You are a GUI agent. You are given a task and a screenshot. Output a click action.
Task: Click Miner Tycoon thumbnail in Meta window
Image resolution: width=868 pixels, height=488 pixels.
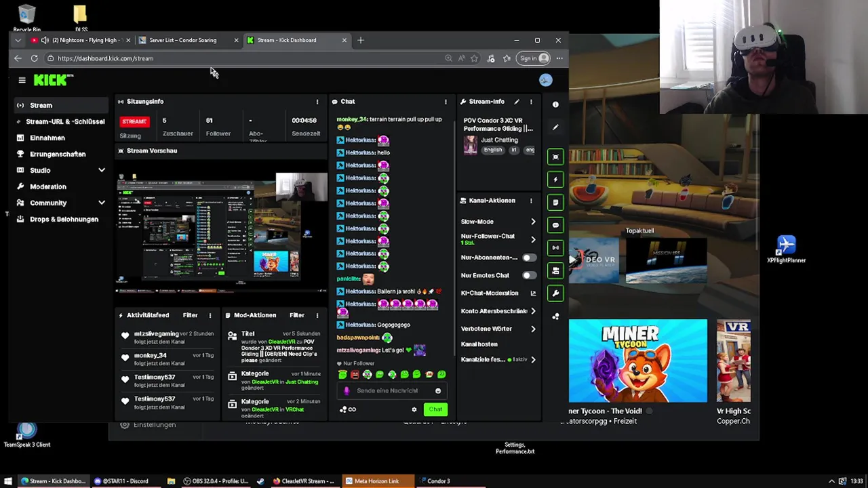(x=637, y=361)
